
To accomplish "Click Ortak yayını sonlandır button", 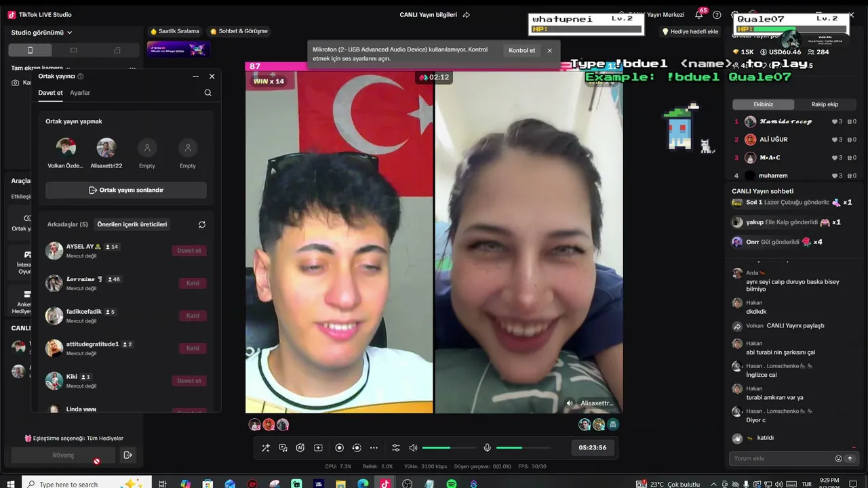I will click(126, 190).
